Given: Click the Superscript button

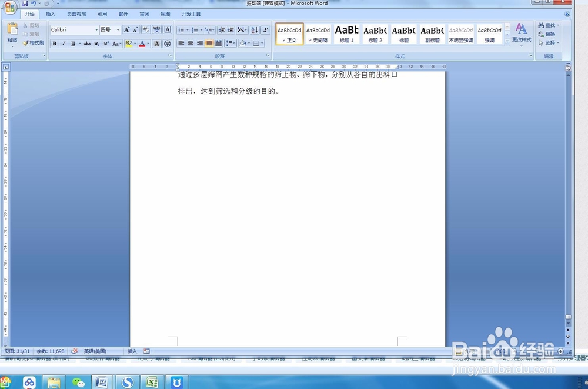Looking at the screenshot, I should click(106, 44).
